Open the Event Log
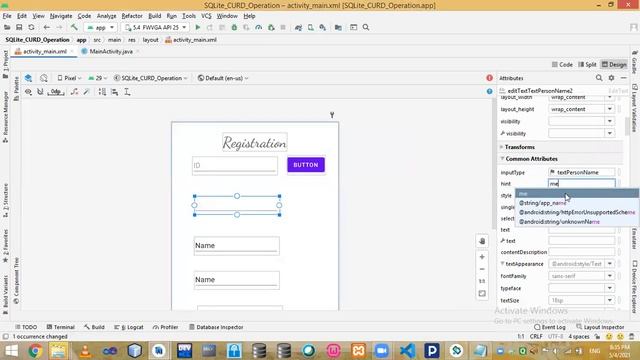This screenshot has height=360, width=640. coord(549,327)
